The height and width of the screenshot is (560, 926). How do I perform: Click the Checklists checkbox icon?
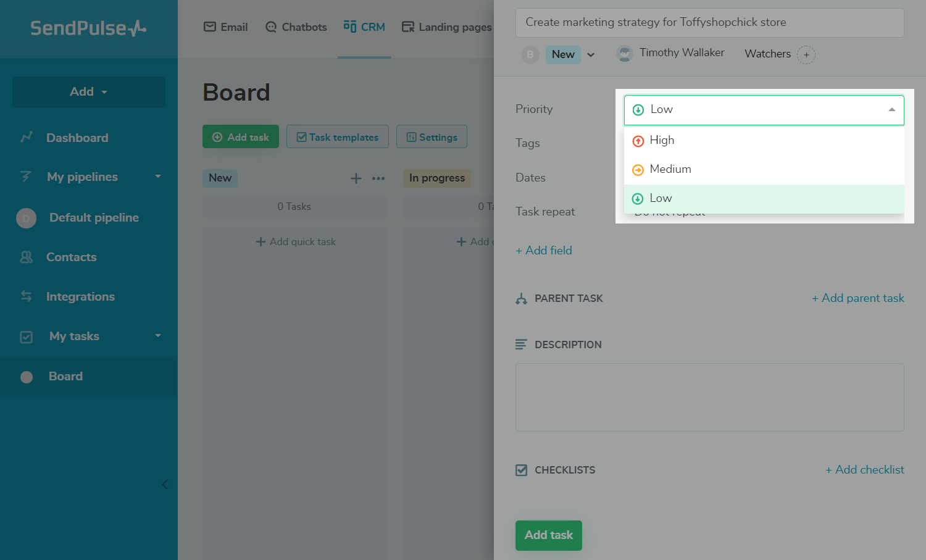(522, 470)
